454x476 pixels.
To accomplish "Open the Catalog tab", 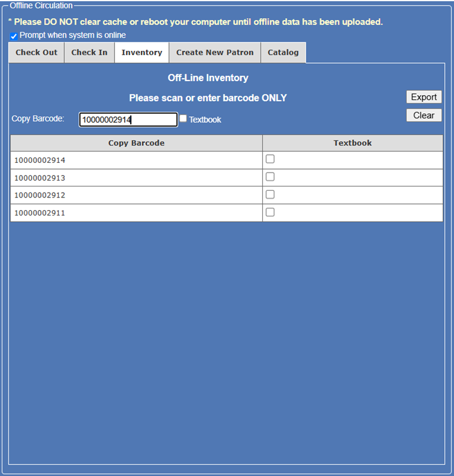I will click(x=283, y=53).
